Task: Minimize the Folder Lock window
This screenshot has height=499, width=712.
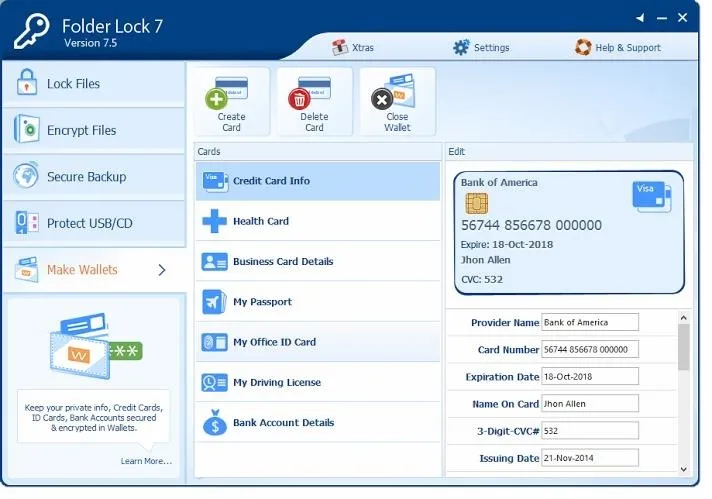Action: tap(662, 18)
